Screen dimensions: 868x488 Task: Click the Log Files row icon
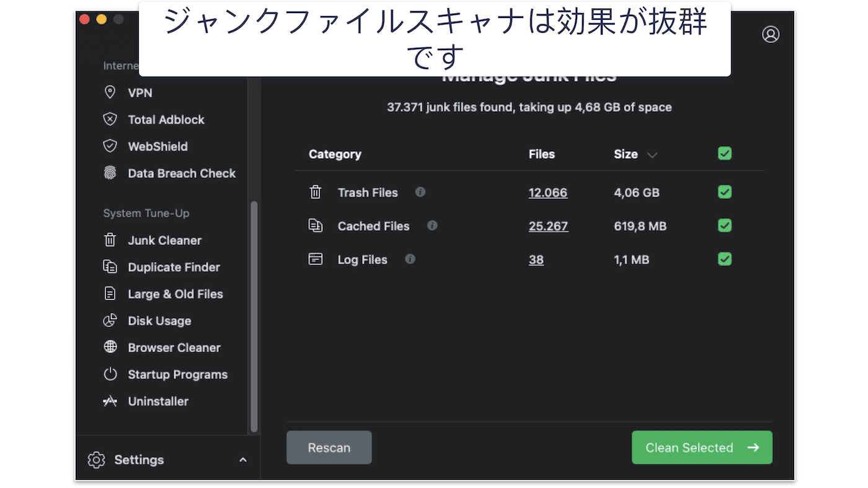(x=316, y=259)
